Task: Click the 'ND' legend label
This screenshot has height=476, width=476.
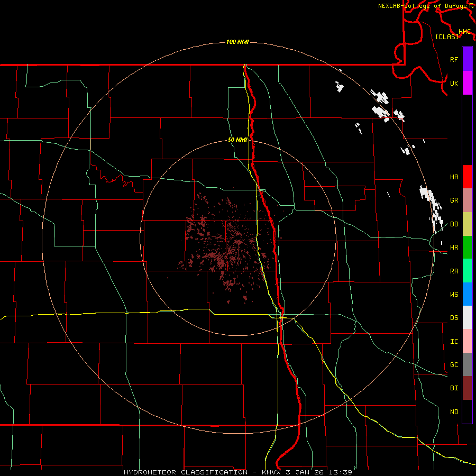Action: coord(454,412)
